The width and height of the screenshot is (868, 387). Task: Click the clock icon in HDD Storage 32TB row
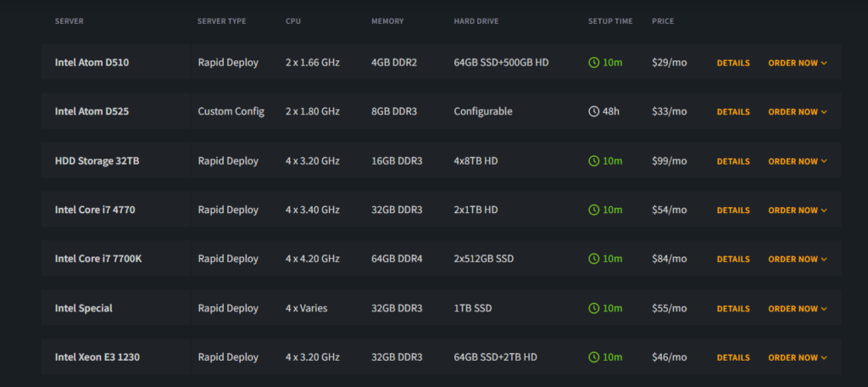point(593,160)
